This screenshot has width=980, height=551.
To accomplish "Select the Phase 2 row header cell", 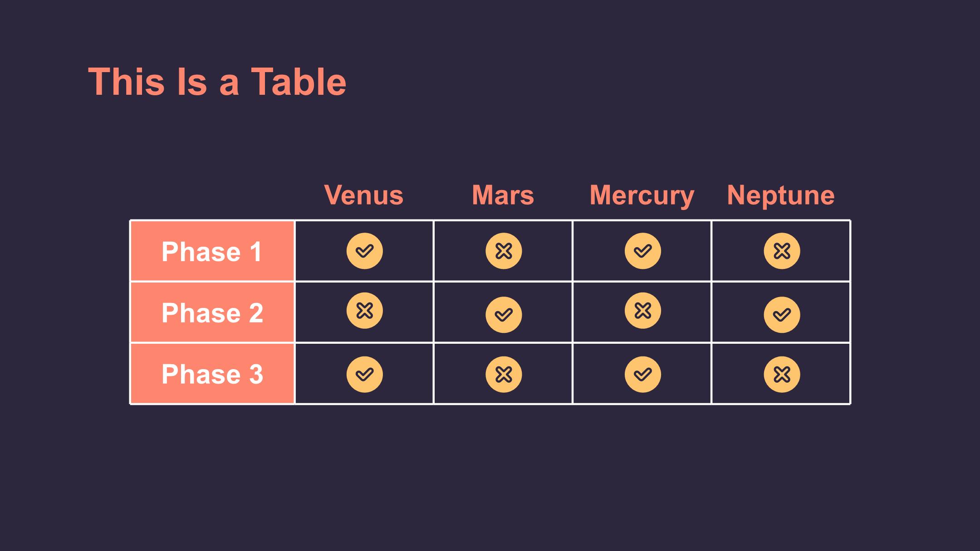I will pos(212,312).
